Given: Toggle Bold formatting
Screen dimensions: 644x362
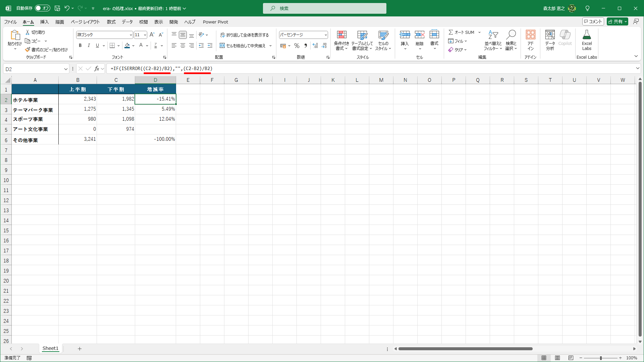Looking at the screenshot, I should pyautogui.click(x=80, y=46).
